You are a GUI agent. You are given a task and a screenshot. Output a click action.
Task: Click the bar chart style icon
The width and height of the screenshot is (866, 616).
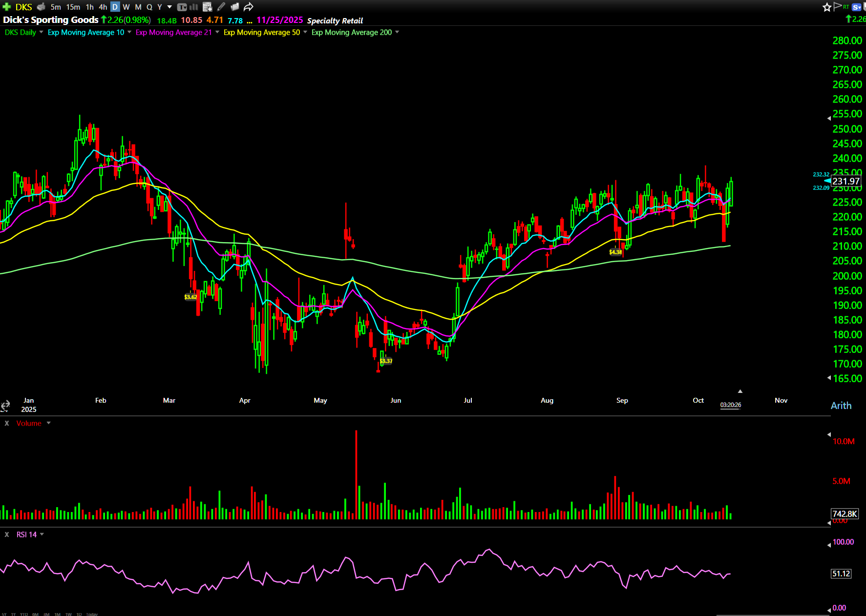click(x=194, y=7)
